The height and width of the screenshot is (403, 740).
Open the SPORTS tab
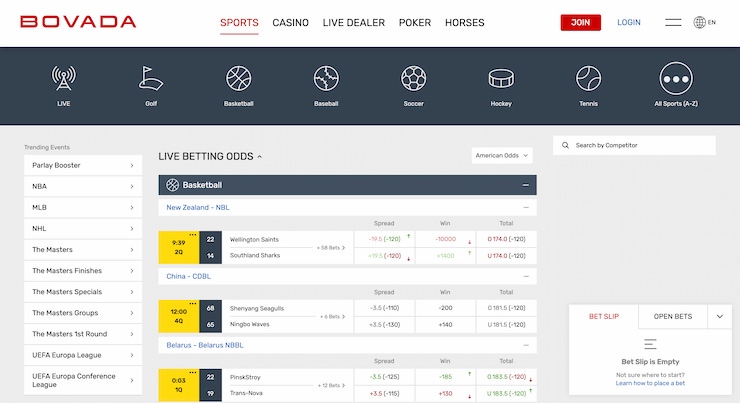point(239,23)
